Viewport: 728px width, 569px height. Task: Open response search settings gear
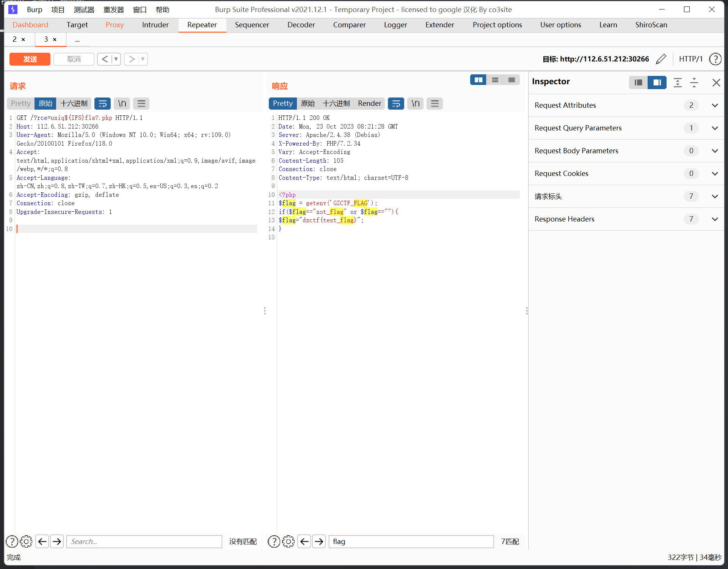click(288, 541)
